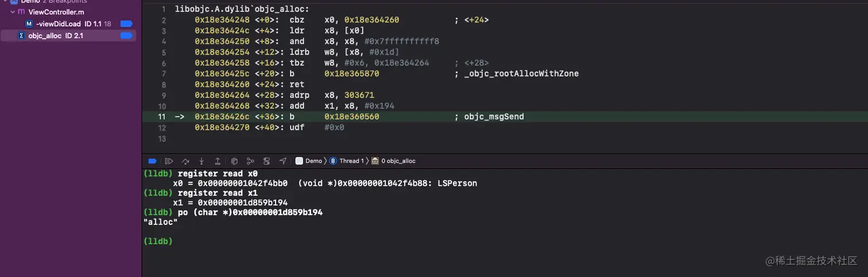Click the 0x18e365870 branch target address

pos(351,73)
